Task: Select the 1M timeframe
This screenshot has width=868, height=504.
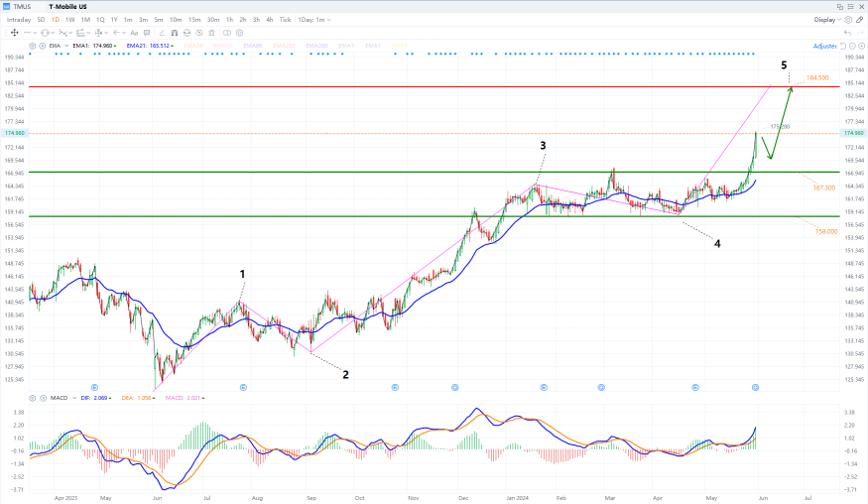Action: pyautogui.click(x=85, y=20)
